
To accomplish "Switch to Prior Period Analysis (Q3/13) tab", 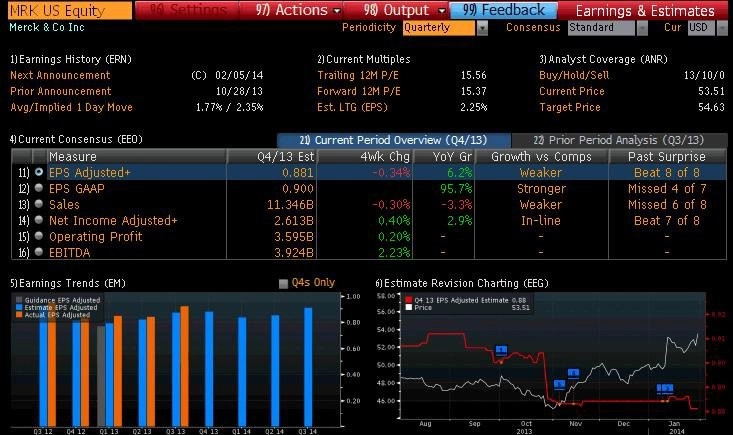I will point(618,140).
